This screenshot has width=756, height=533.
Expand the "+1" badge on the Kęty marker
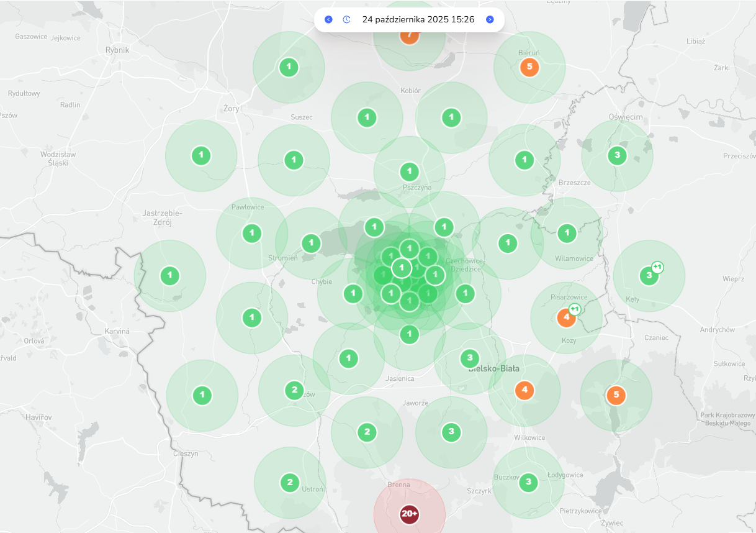(x=658, y=266)
